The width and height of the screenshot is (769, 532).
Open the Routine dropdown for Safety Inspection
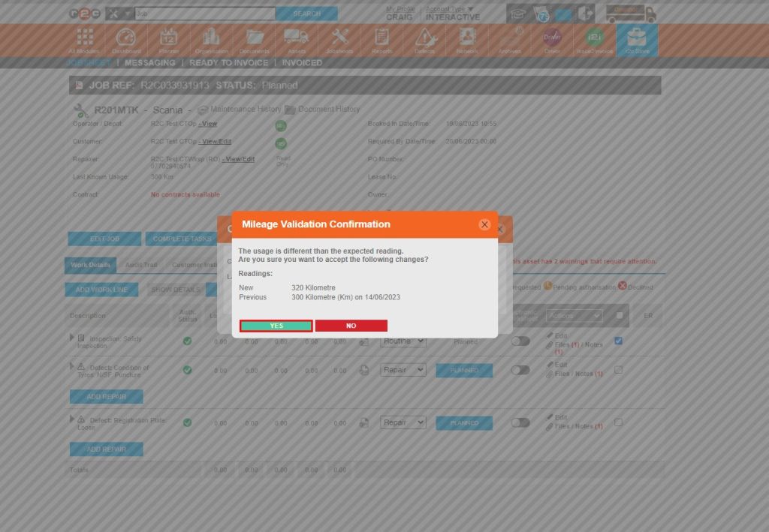coord(403,341)
